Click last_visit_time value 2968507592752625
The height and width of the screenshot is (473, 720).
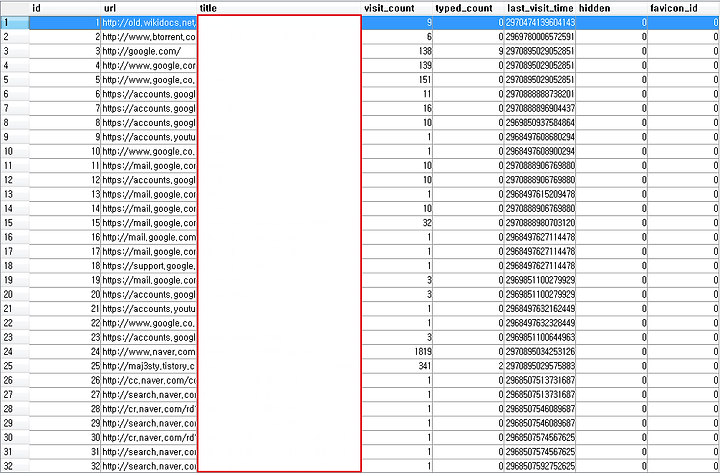coord(540,466)
